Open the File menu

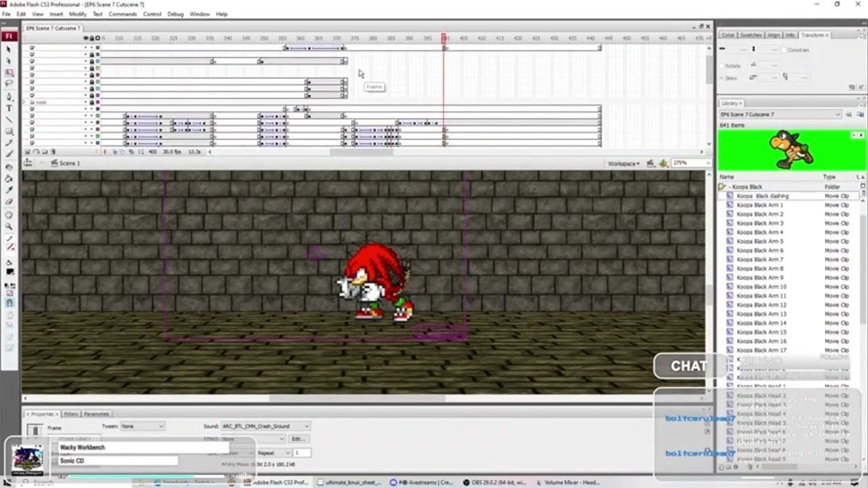click(x=6, y=14)
